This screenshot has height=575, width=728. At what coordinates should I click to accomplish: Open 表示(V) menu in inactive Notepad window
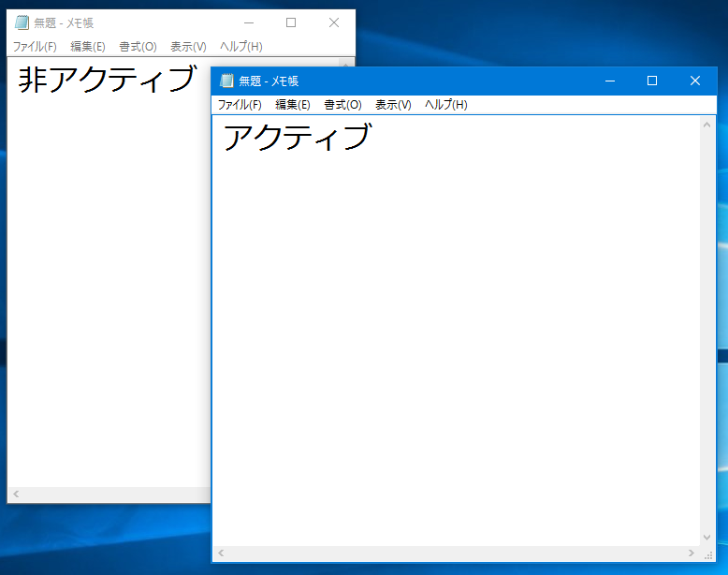(x=188, y=47)
